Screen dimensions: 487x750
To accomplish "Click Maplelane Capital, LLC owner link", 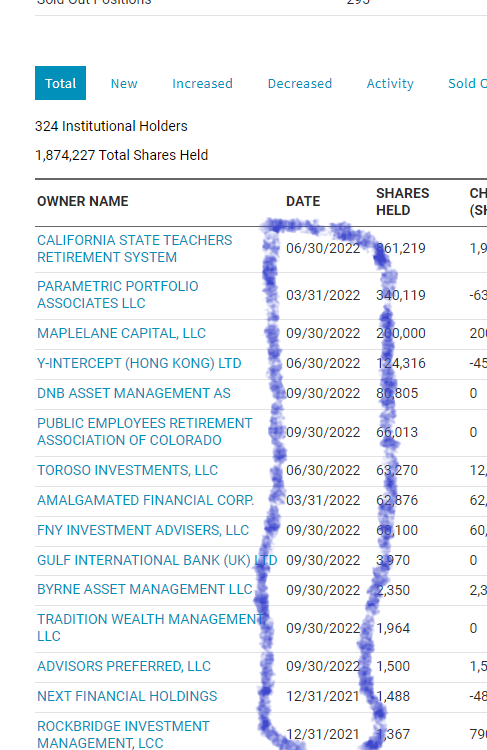I will [122, 333].
